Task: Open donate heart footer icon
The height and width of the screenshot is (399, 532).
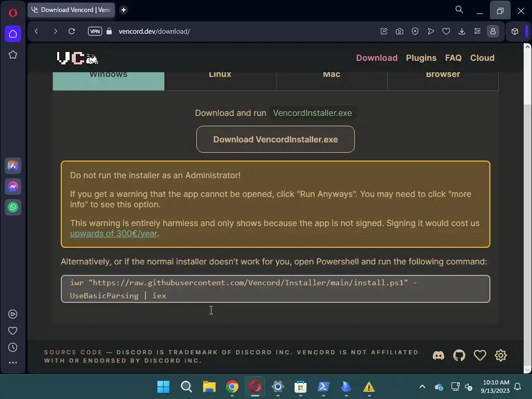Action: 480,355
